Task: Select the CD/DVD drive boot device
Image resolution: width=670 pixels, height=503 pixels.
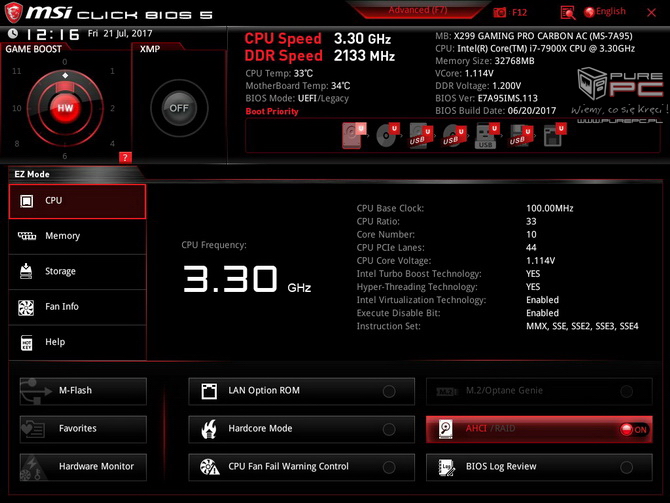Action: (387, 135)
